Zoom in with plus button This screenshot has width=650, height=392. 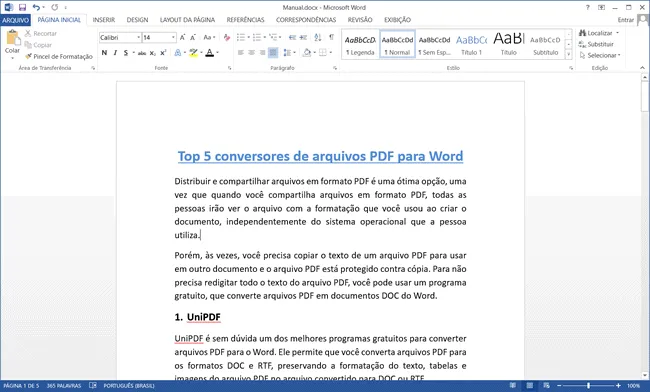pos(618,386)
